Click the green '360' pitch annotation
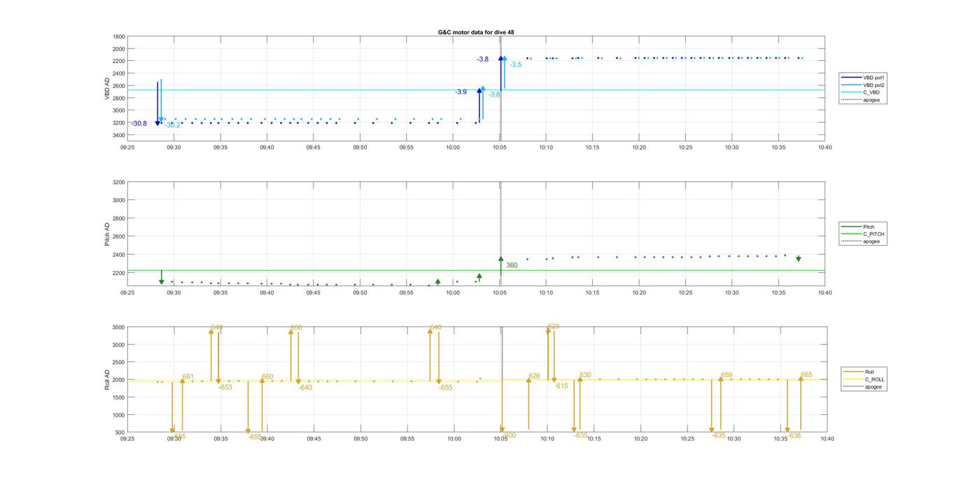 coord(512,265)
